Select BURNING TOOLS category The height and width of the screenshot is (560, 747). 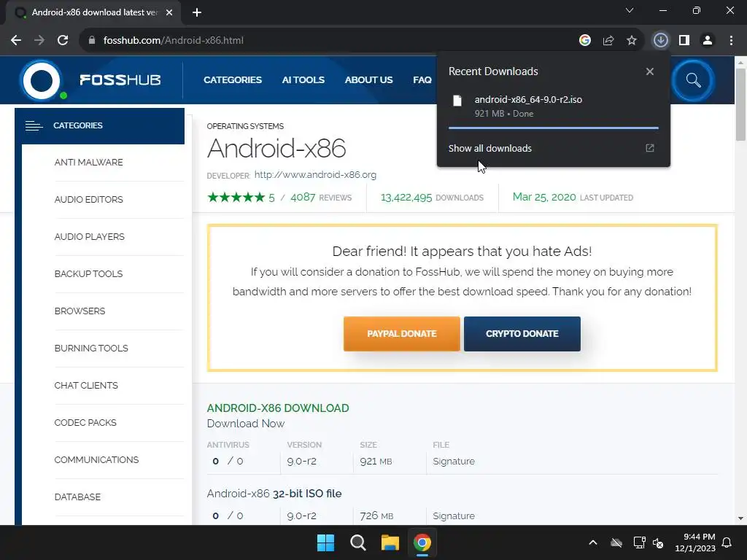91,348
